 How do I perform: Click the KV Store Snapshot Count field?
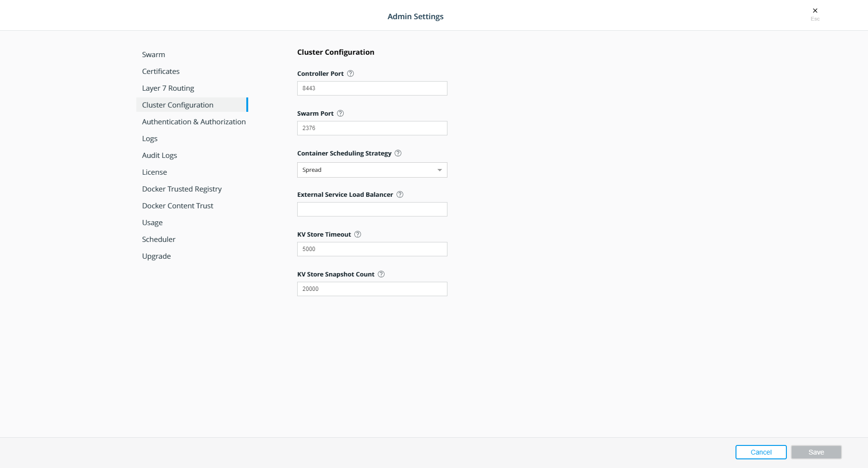[372, 289]
